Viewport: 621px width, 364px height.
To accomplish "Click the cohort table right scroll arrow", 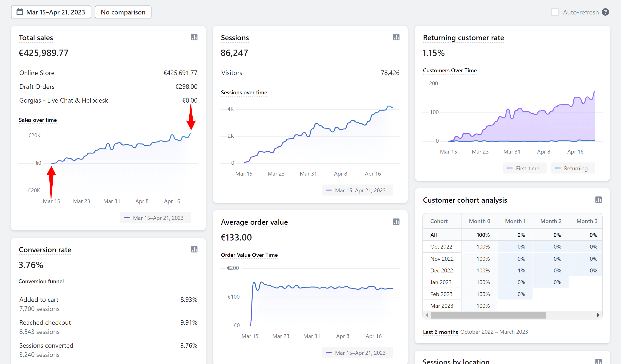I will pos(598,315).
